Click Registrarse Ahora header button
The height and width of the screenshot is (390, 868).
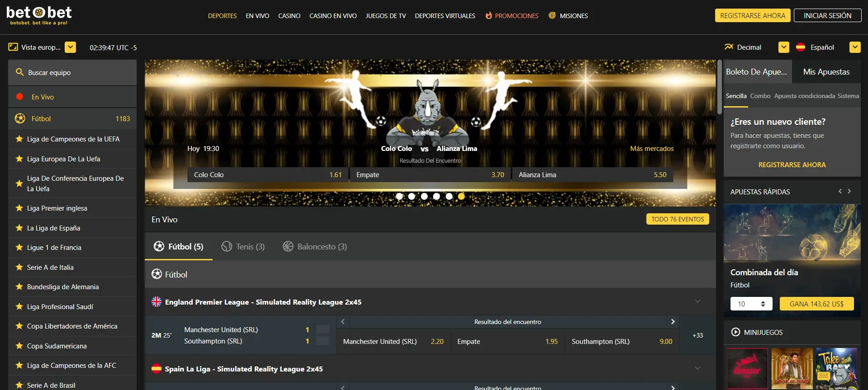point(753,15)
